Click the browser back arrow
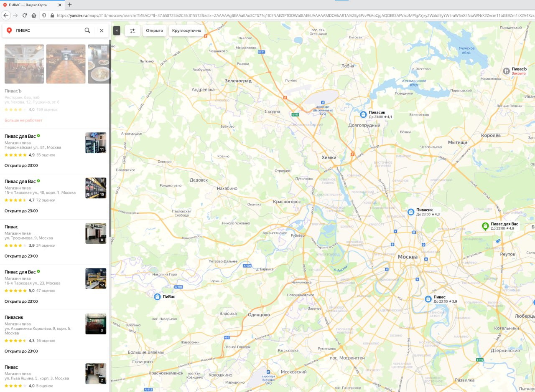Image resolution: width=535 pixels, height=392 pixels. [6, 15]
